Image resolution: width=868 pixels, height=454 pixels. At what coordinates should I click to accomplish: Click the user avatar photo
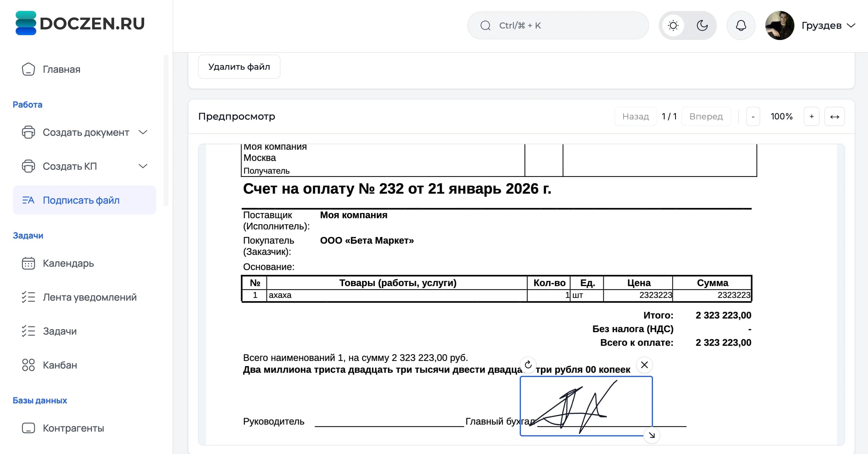point(779,26)
